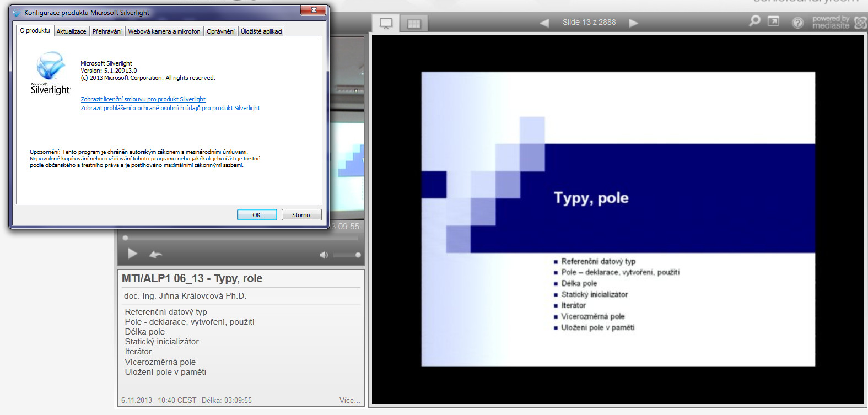The height and width of the screenshot is (415, 868).
Task: Switch to Úložiště aplikací tab
Action: click(261, 31)
